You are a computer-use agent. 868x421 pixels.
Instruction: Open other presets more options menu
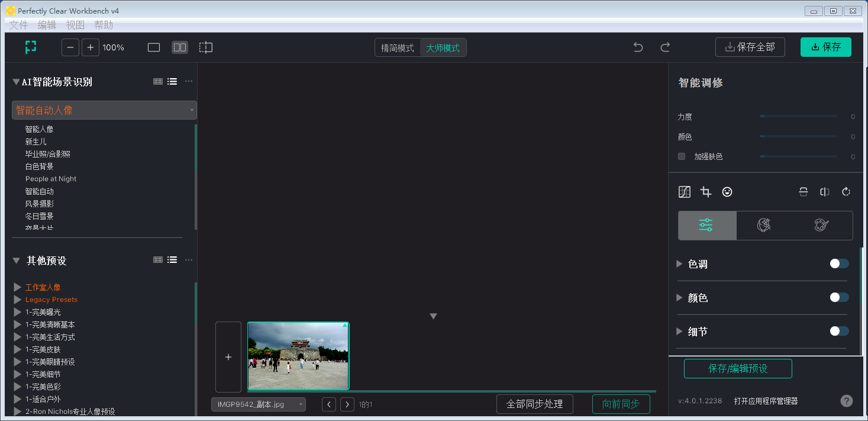click(x=189, y=260)
